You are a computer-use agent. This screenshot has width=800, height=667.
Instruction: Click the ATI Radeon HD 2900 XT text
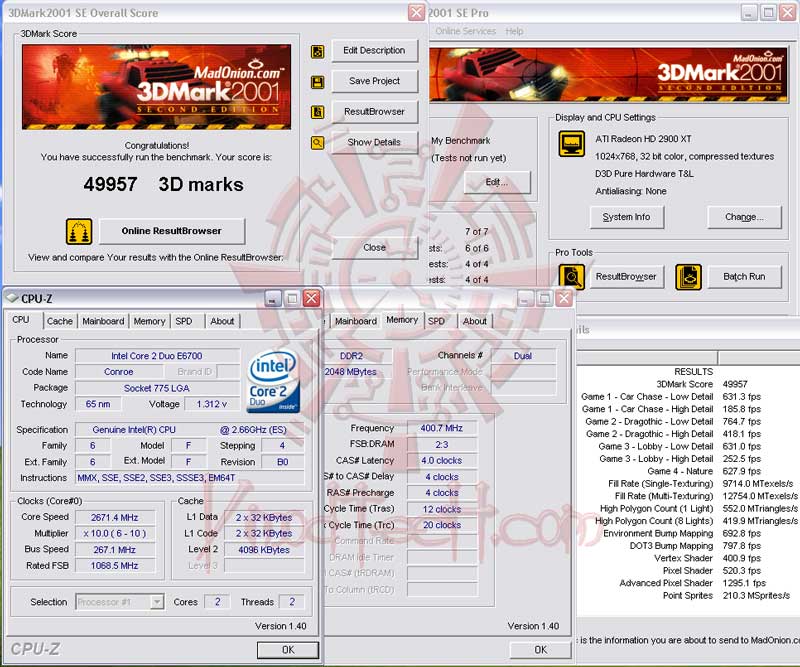tap(643, 139)
